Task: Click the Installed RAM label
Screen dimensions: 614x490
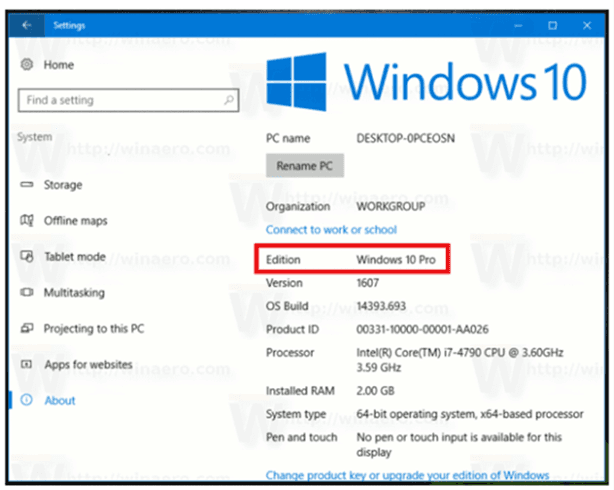Action: tap(300, 391)
